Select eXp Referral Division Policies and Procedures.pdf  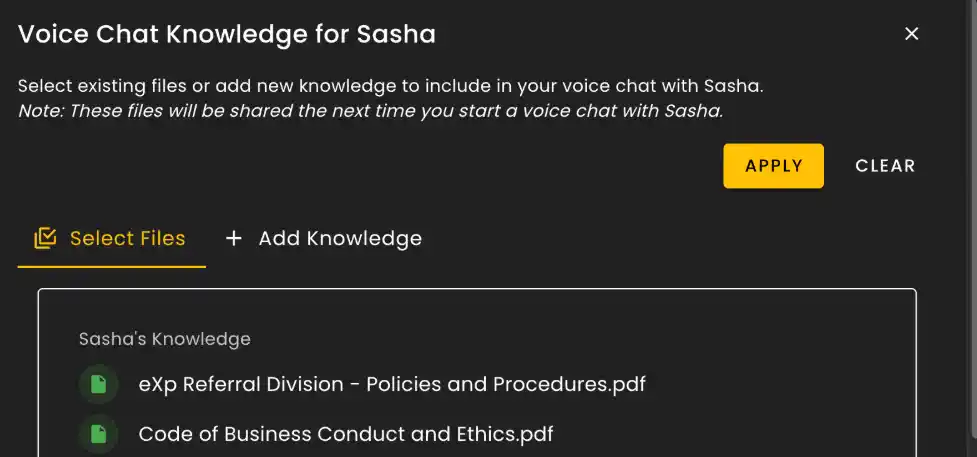coord(392,384)
